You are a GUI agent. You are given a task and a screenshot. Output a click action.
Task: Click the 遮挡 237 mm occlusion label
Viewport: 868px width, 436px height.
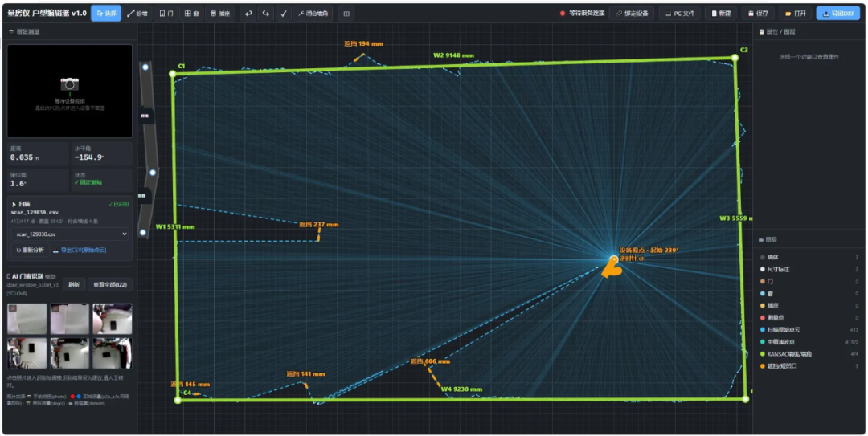pos(319,225)
